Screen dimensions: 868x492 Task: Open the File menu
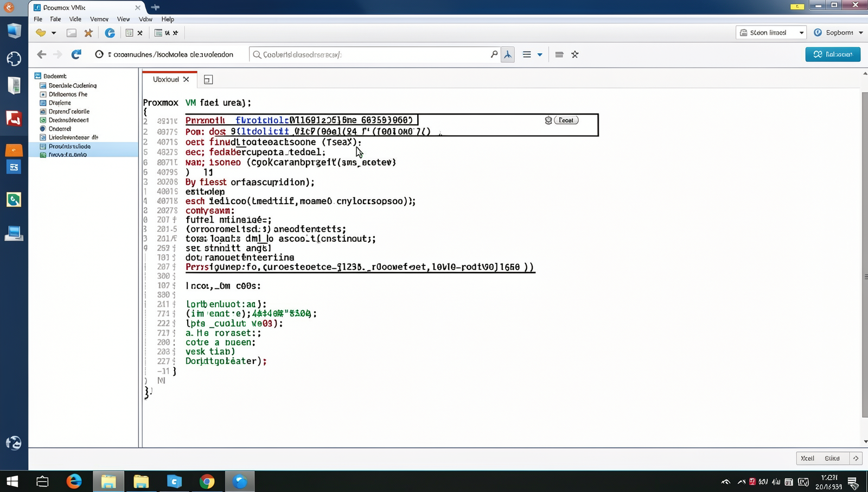click(x=38, y=19)
